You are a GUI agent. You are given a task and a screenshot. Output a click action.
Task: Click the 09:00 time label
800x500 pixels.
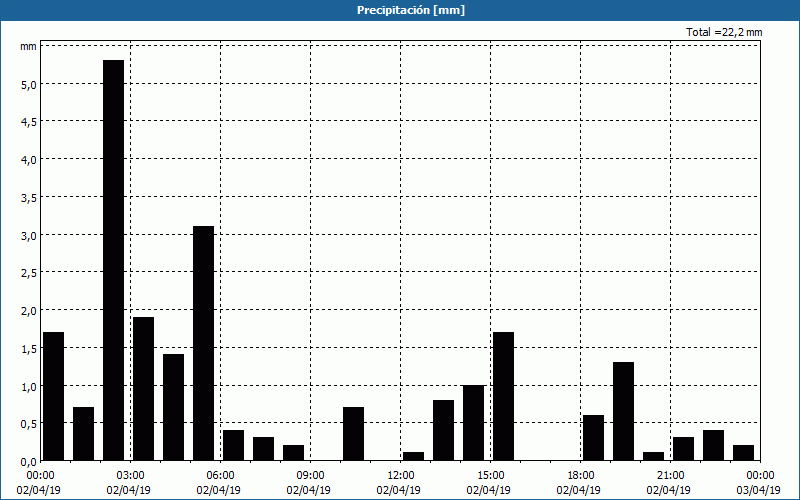[x=311, y=476]
